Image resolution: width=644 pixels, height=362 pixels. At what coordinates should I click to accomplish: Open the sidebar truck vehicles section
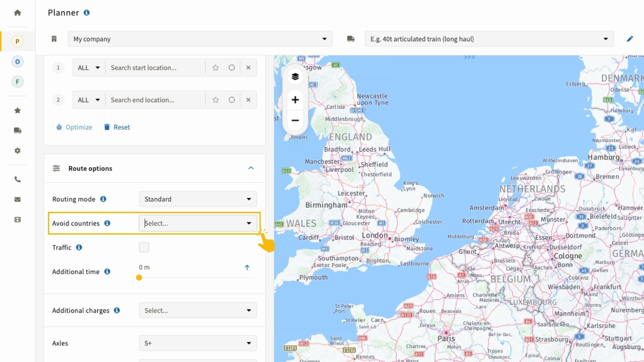[x=17, y=130]
